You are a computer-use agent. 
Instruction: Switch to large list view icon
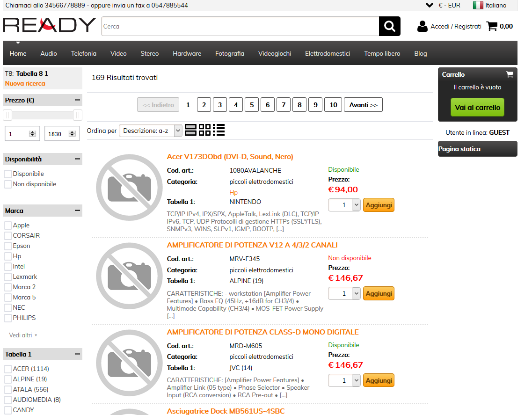coord(191,130)
